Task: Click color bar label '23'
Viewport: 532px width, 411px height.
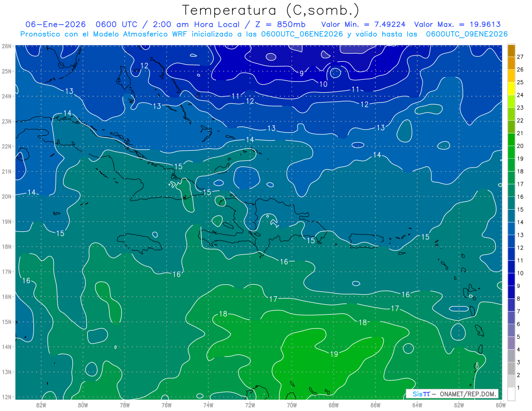Action: [520, 108]
